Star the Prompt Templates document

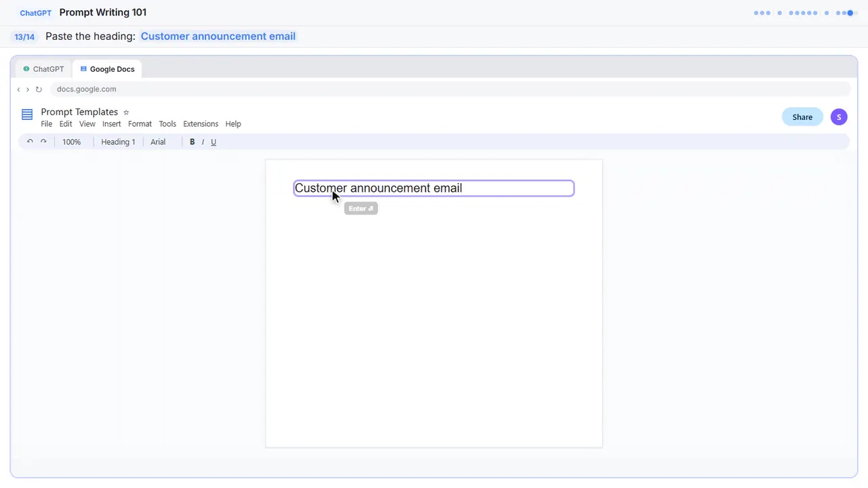(126, 113)
